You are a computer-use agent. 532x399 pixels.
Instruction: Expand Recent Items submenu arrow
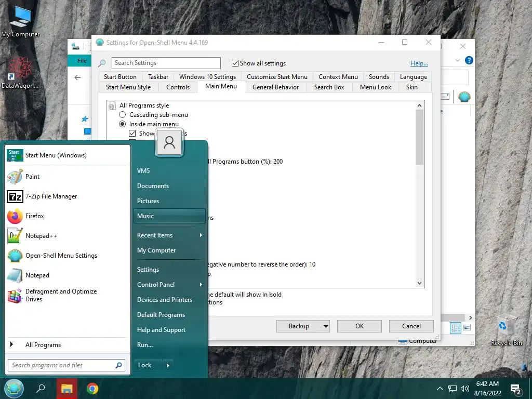201,235
